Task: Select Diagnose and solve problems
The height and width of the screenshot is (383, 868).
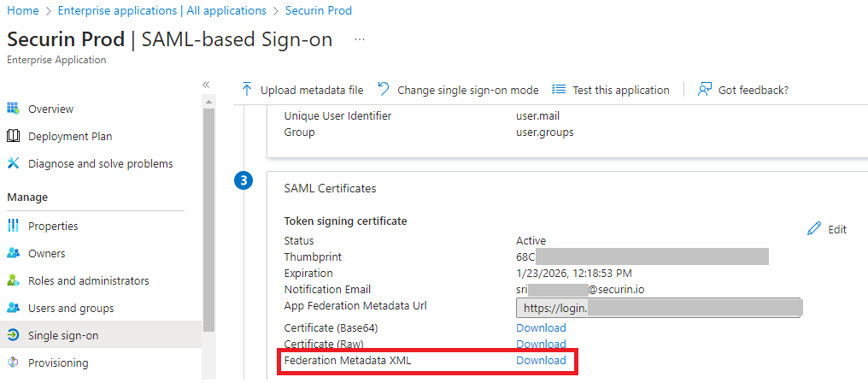Action: click(x=101, y=163)
